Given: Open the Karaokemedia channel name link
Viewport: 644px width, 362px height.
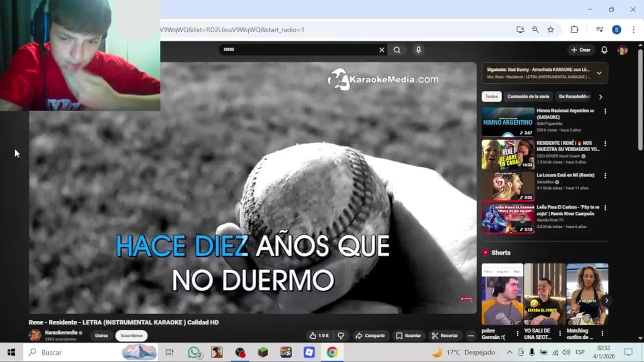Looking at the screenshot, I should 61,332.
